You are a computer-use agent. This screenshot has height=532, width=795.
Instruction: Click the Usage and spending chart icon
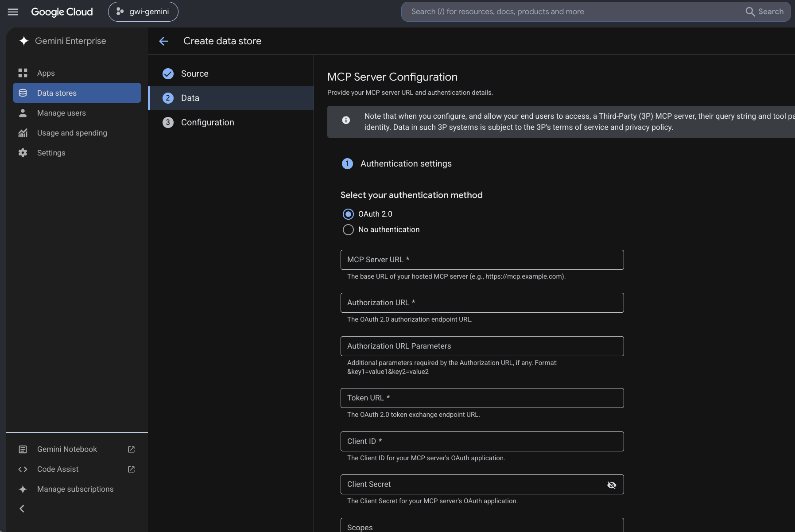point(23,133)
